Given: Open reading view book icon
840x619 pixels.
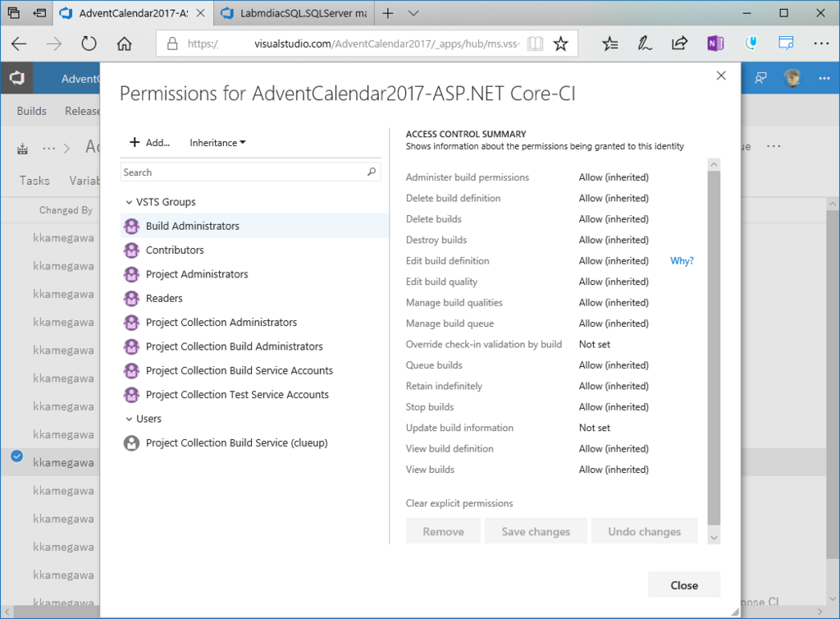Looking at the screenshot, I should (535, 44).
